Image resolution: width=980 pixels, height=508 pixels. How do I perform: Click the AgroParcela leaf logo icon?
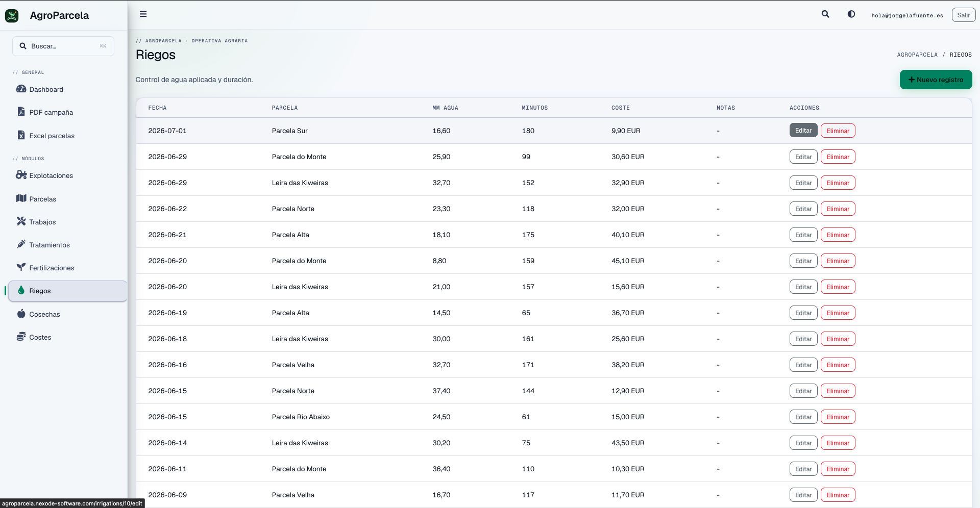tap(12, 16)
